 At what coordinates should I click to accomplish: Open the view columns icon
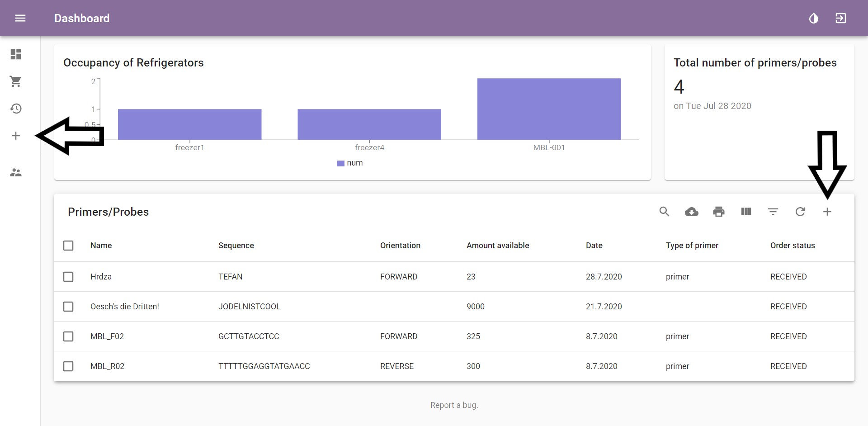[746, 212]
